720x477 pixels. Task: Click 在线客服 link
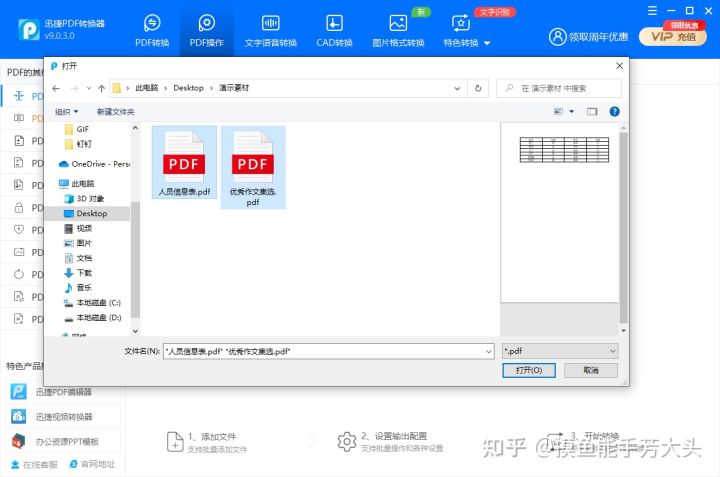[34, 465]
